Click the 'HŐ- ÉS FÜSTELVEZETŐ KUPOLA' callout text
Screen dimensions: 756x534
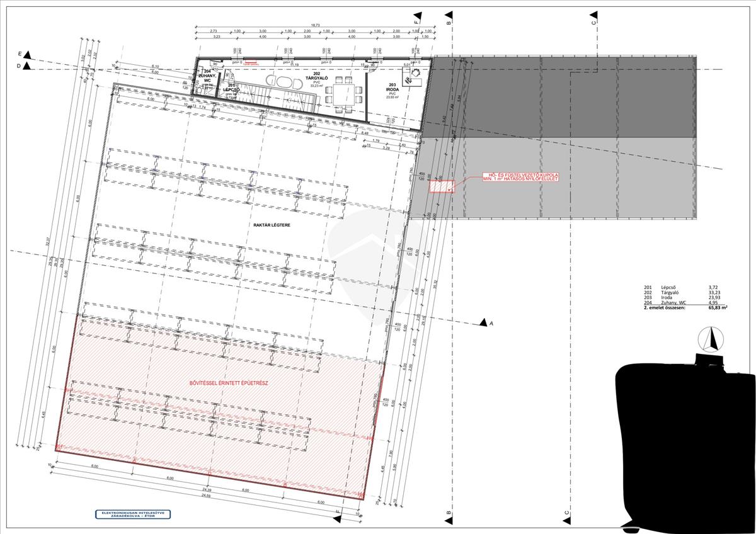click(519, 176)
